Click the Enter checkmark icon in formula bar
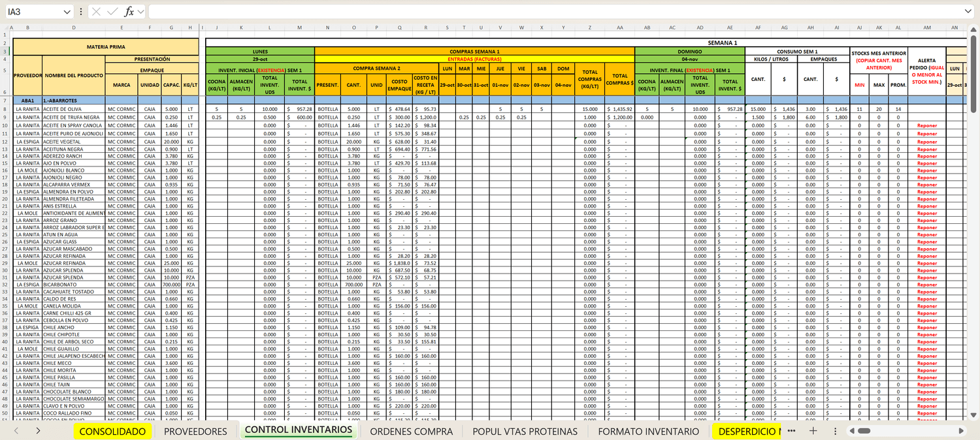980x440 pixels. (112, 12)
